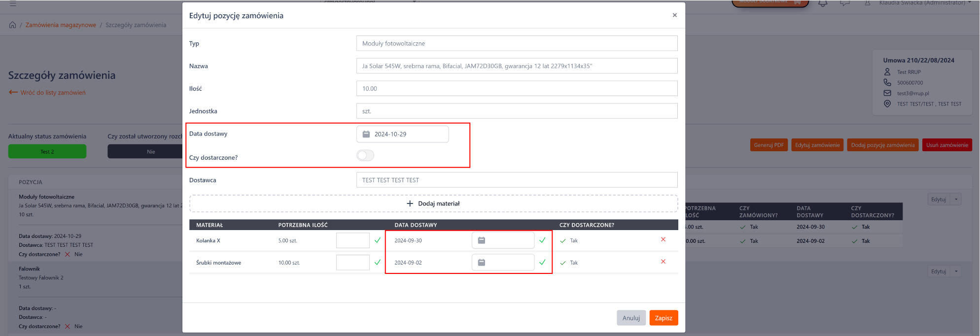Confirm Śrubki montażowe delivery date green checkmark
This screenshot has height=336, width=980.
click(x=542, y=263)
